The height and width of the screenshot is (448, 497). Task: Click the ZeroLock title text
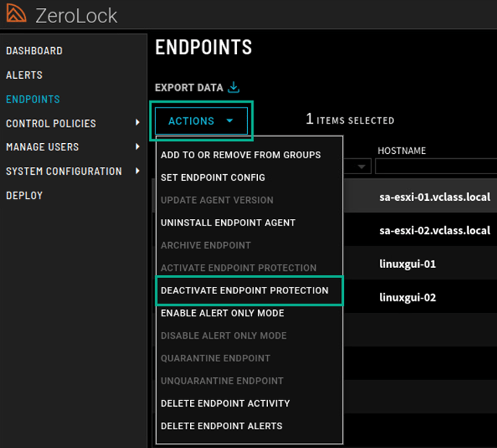pyautogui.click(x=76, y=16)
